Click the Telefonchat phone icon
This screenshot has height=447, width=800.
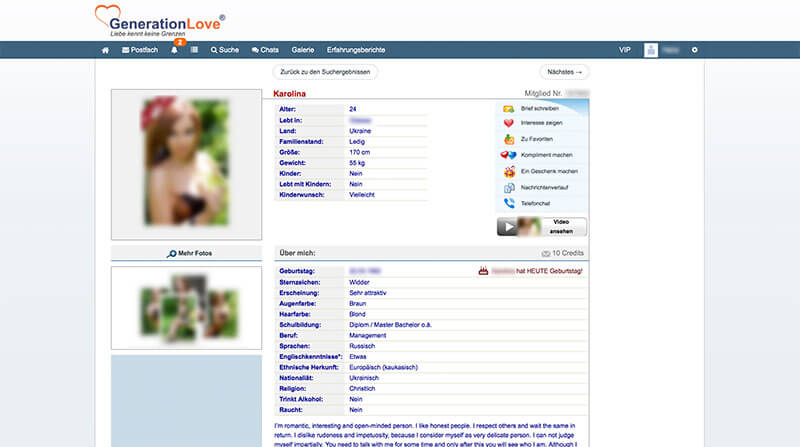coord(509,203)
